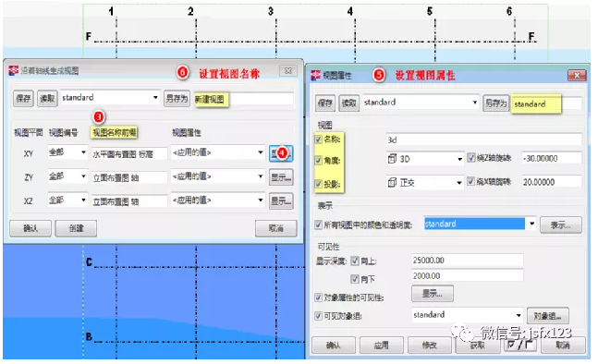Click the 创建 button
This screenshot has height=364, width=598.
(x=76, y=228)
